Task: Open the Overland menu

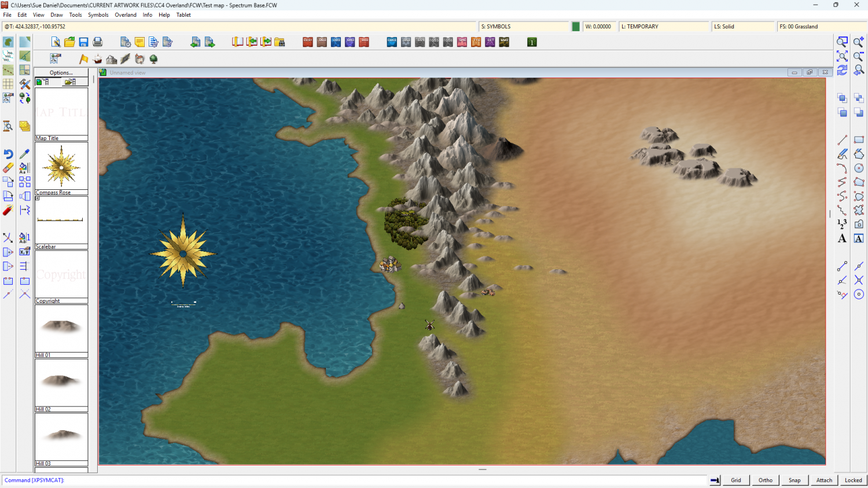Action: (x=126, y=15)
